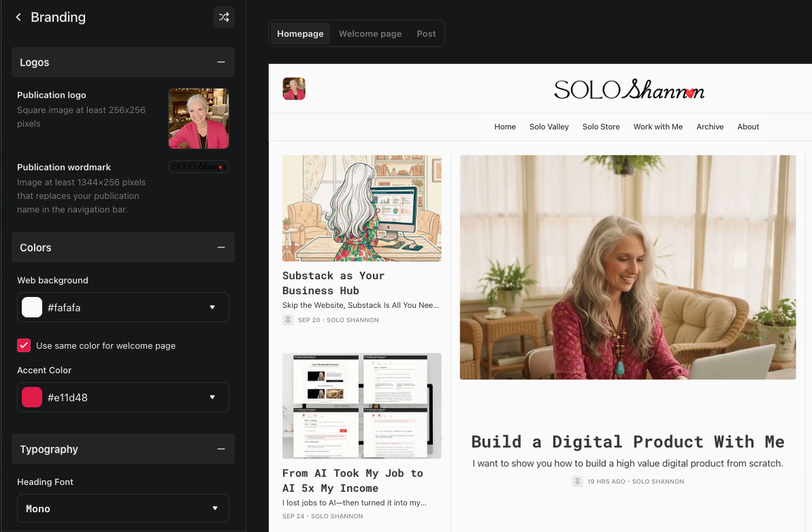Click pin icon beside 19 HRS AGO
The width and height of the screenshot is (812, 532).
click(x=577, y=481)
